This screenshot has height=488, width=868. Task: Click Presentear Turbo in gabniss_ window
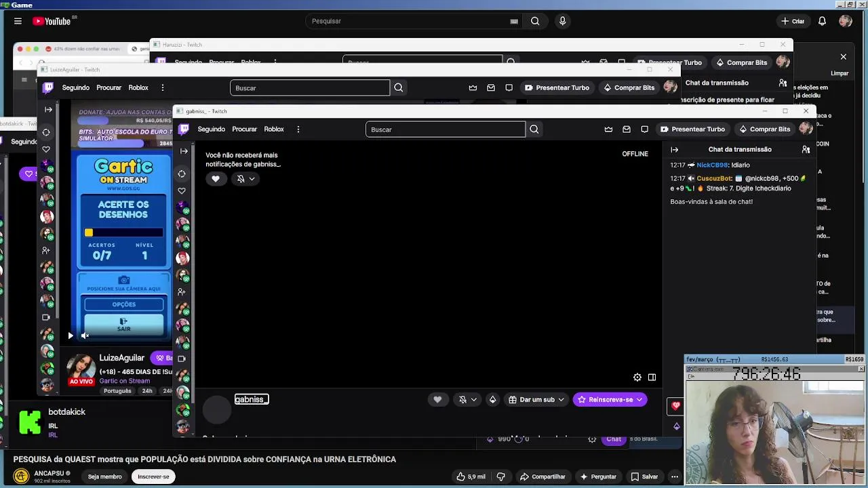click(692, 129)
